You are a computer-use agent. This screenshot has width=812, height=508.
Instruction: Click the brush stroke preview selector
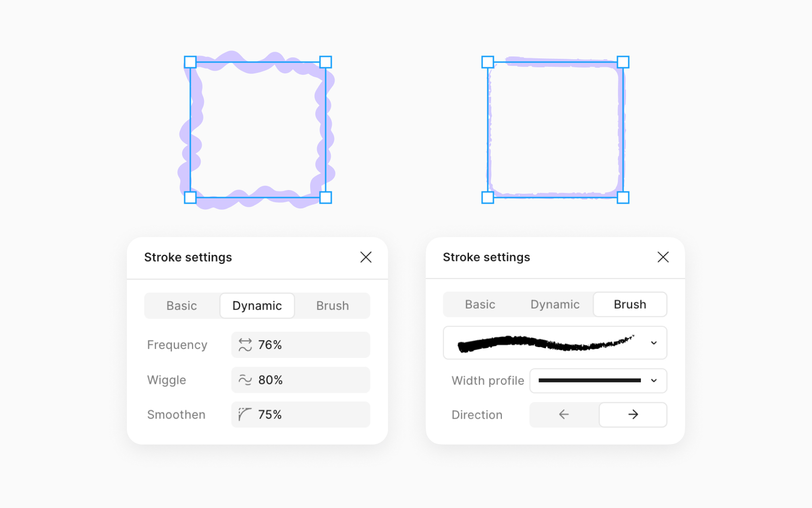pyautogui.click(x=545, y=343)
